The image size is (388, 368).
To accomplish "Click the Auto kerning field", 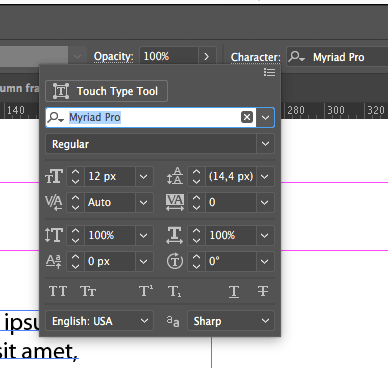I will pos(110,202).
